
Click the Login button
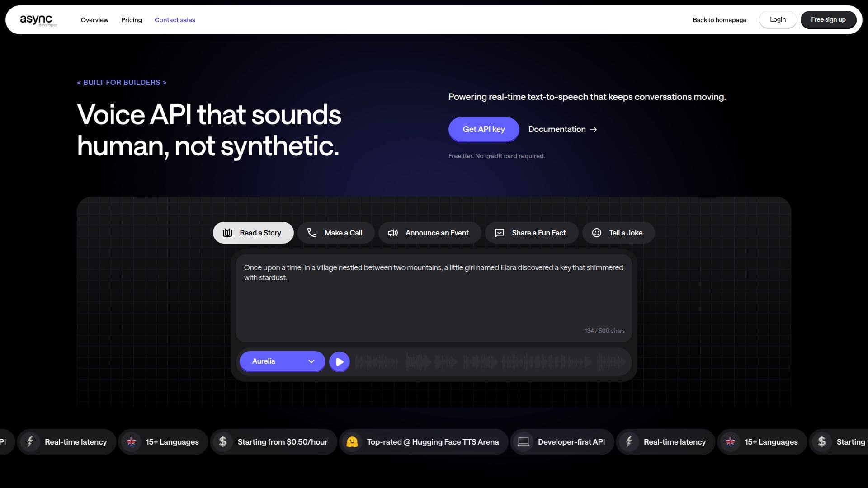pyautogui.click(x=778, y=19)
